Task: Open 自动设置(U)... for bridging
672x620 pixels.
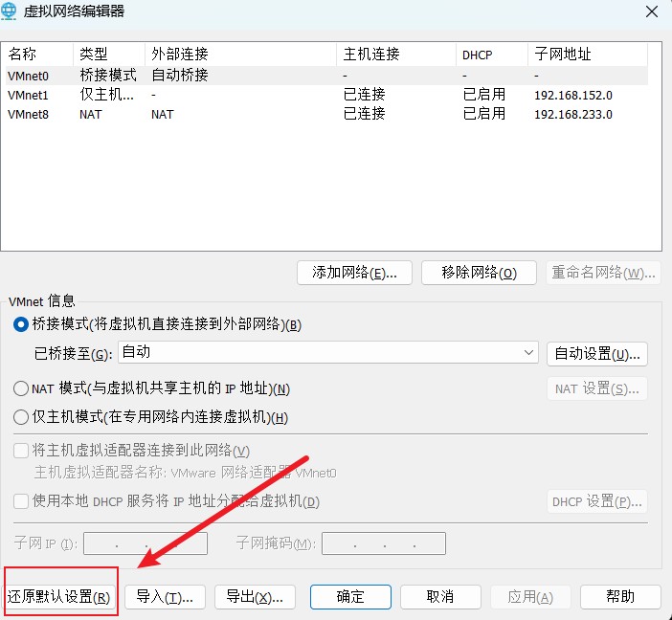Action: point(597,354)
